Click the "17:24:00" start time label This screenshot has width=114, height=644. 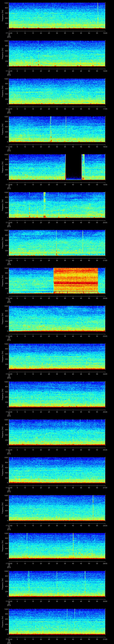click(x=9, y=412)
